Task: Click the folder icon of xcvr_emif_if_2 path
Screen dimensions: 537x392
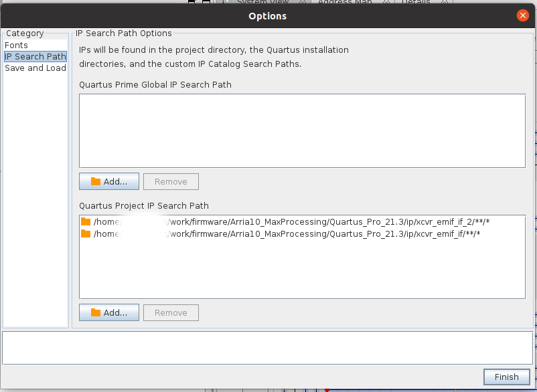Action: (86, 221)
